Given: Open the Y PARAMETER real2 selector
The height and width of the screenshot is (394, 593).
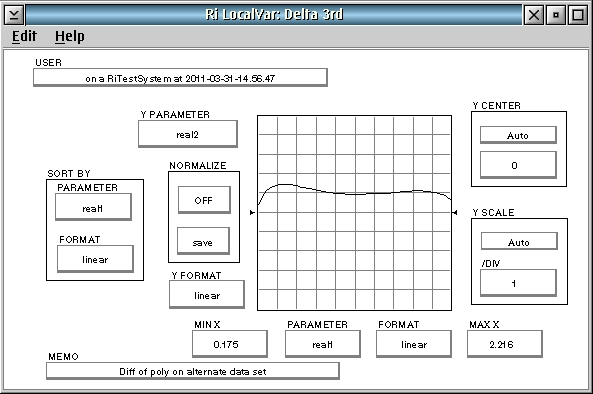Looking at the screenshot, I should pos(188,134).
